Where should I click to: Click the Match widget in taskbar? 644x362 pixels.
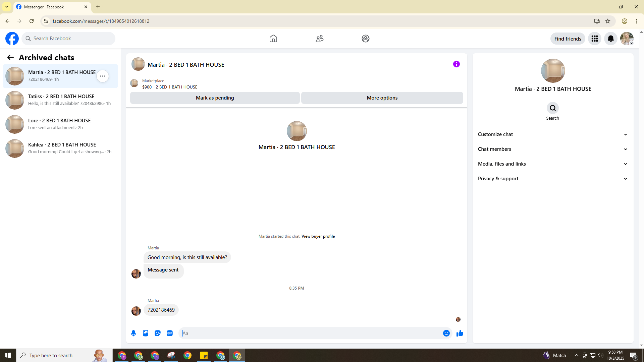[x=554, y=355]
